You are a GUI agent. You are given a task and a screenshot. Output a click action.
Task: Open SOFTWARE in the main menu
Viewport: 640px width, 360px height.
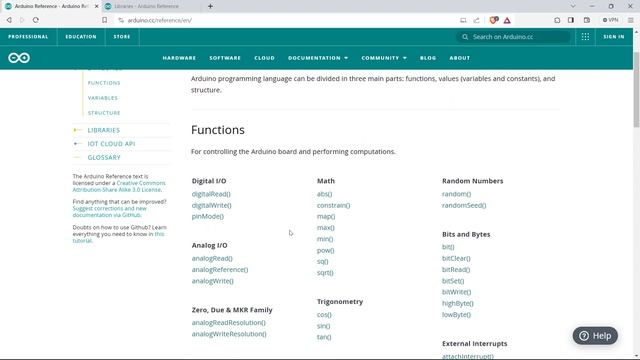pyautogui.click(x=225, y=58)
